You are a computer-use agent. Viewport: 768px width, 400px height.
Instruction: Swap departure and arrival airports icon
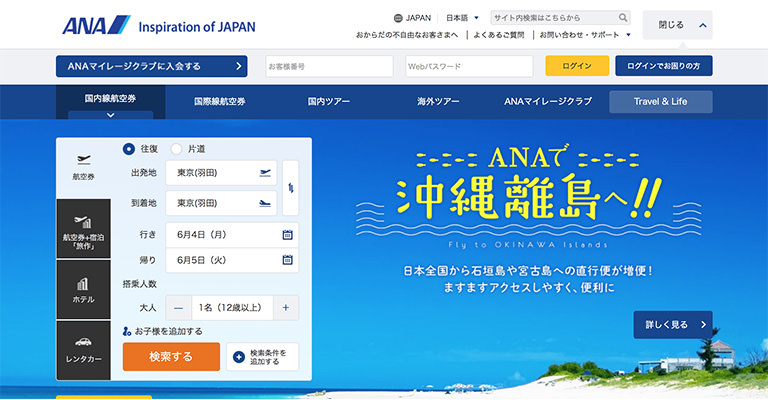coord(290,188)
